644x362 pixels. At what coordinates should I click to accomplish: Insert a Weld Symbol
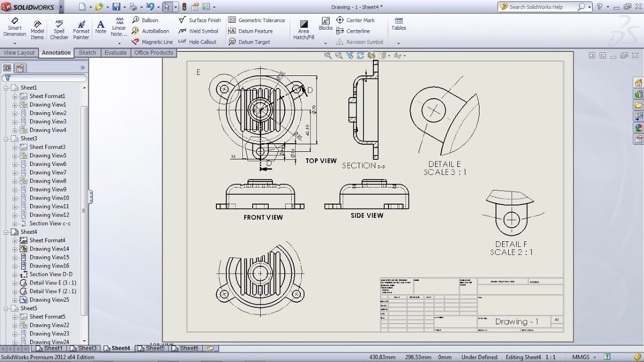[198, 31]
